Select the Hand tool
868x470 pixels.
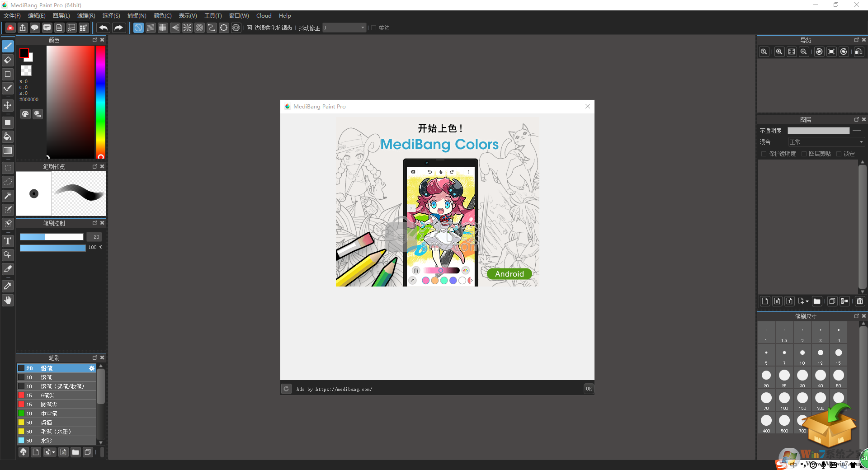[x=8, y=300]
